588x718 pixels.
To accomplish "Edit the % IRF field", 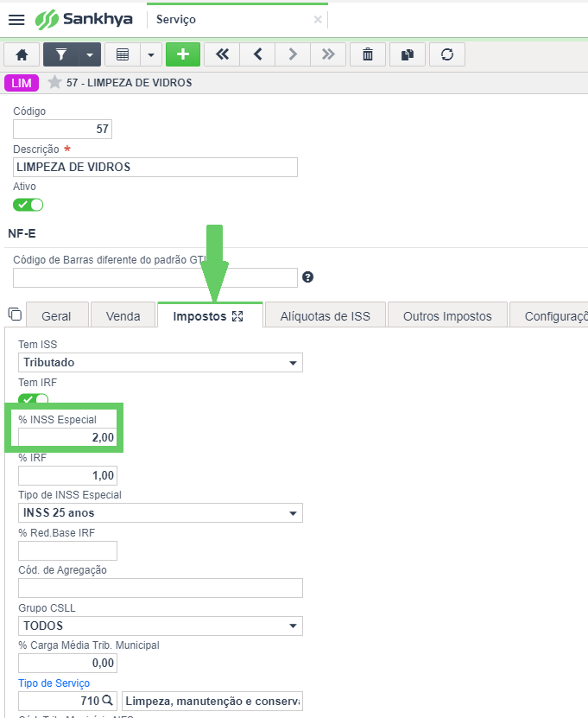I will tap(67, 475).
